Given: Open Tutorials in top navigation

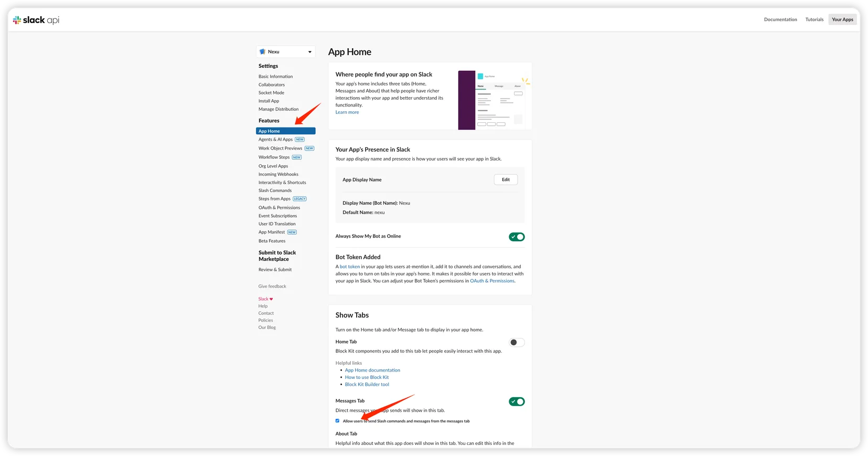Looking at the screenshot, I should coord(815,19).
